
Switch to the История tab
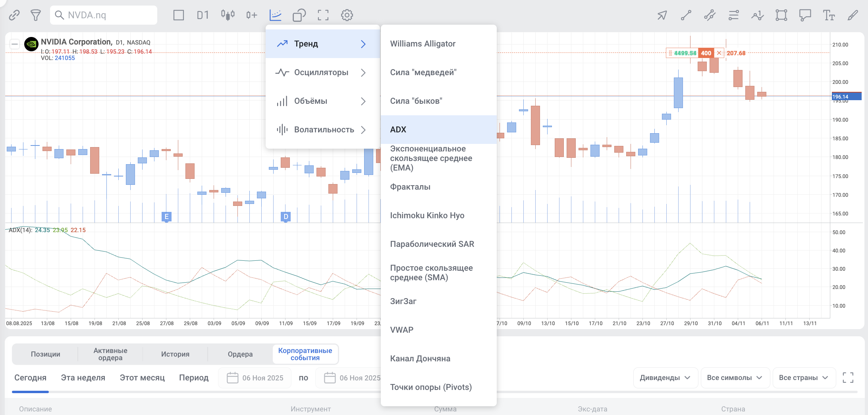[x=175, y=354]
